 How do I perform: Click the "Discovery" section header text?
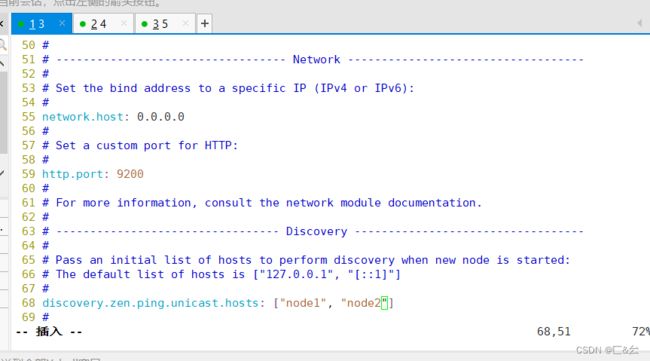316,231
